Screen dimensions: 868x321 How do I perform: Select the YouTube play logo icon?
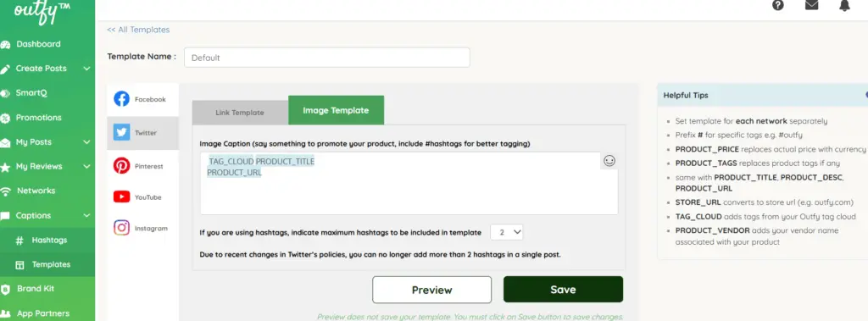(x=122, y=196)
